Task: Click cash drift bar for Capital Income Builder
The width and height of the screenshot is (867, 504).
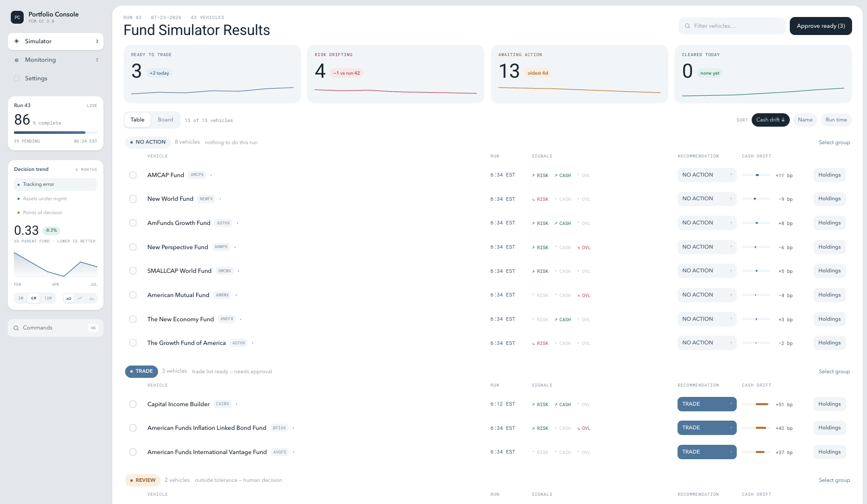Action: tap(756, 404)
